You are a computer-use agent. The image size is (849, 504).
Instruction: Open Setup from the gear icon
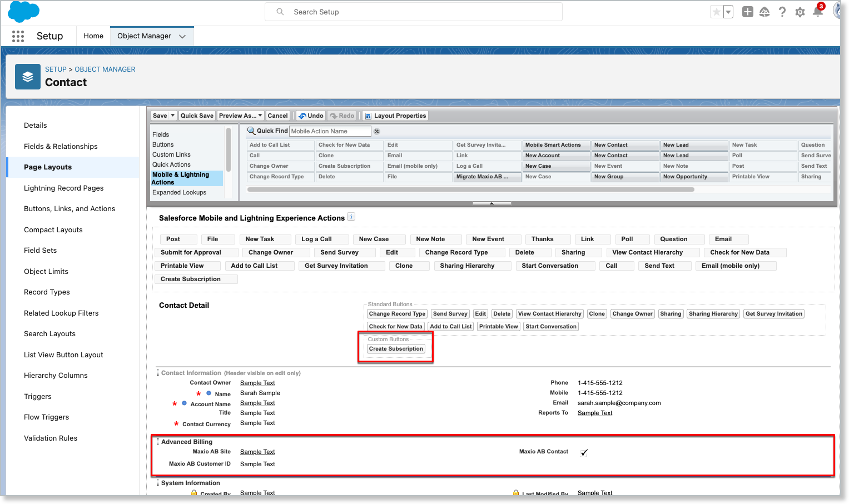pos(800,11)
